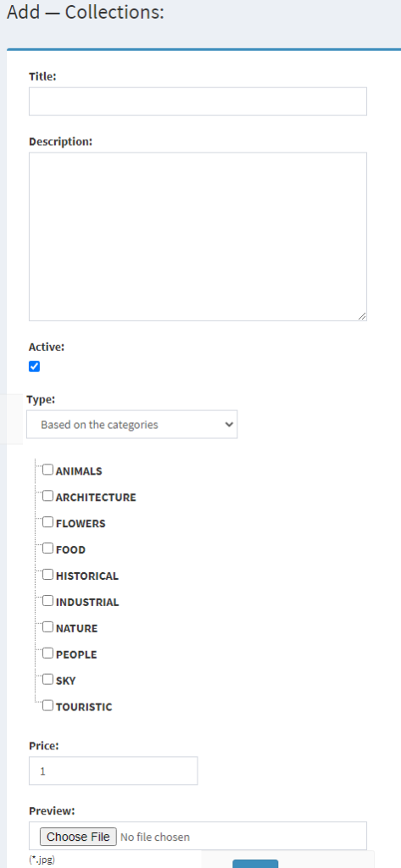Click the Type dropdown chevron arrow
Screen dimensions: 401x868
click(229, 425)
